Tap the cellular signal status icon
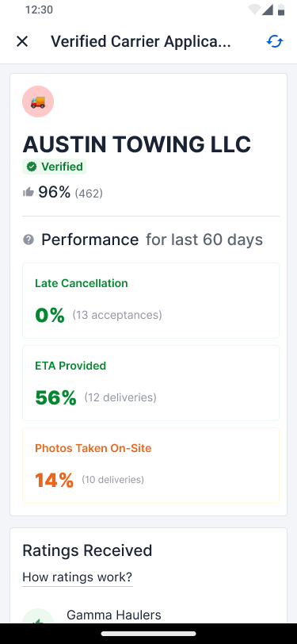The height and width of the screenshot is (644, 297). click(x=268, y=10)
